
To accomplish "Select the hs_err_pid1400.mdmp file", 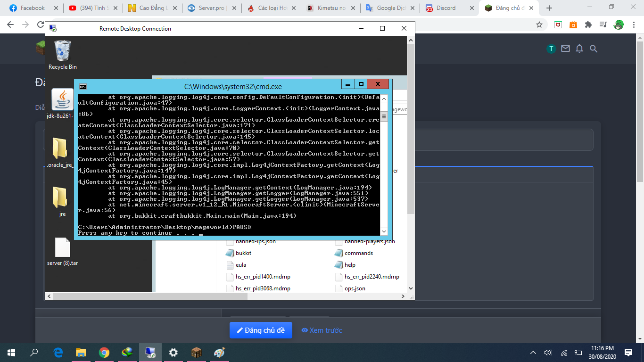I will point(258,277).
